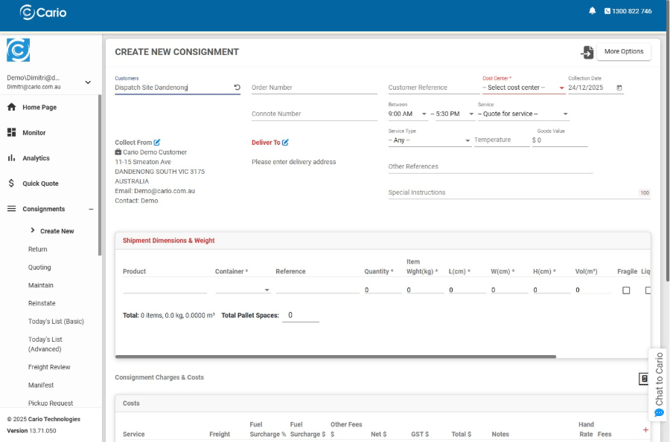
Task: Open the Collection Date calendar icon
Action: pos(619,88)
